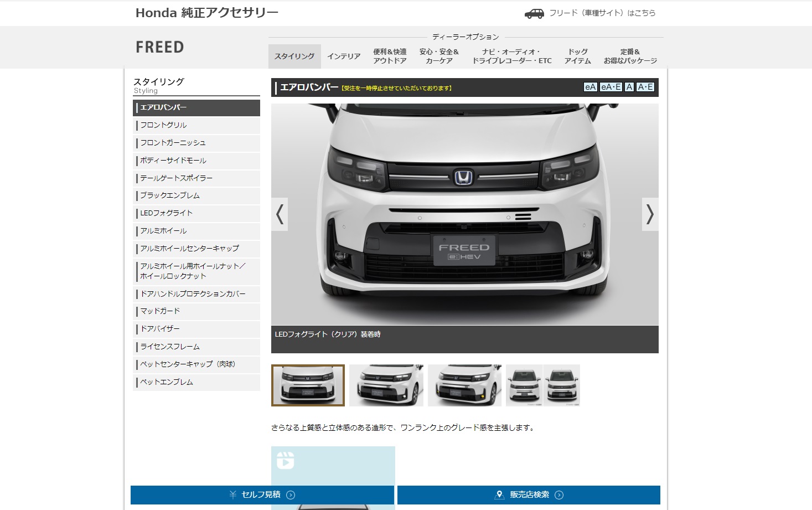Select LEDフォグライト in the sidebar
The image size is (812, 510).
(196, 213)
